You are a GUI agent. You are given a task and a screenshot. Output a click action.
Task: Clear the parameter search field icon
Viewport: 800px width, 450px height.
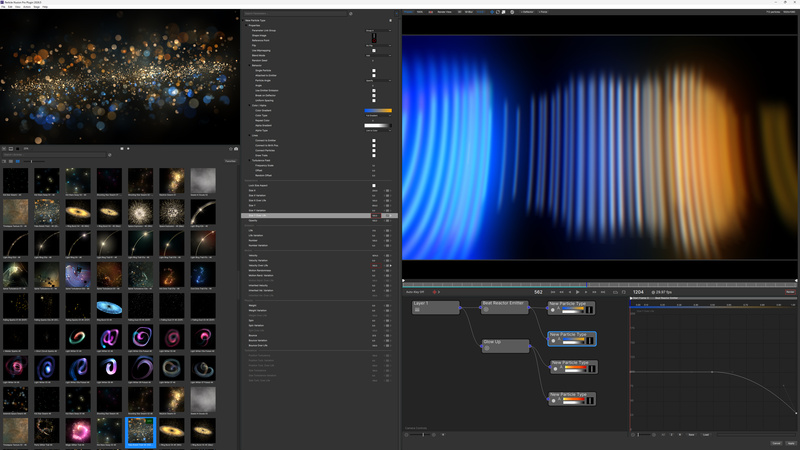point(351,14)
